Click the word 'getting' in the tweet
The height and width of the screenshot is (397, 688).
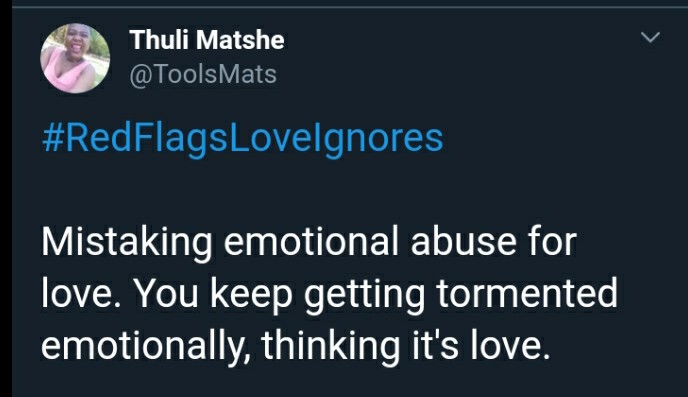[x=365, y=296]
